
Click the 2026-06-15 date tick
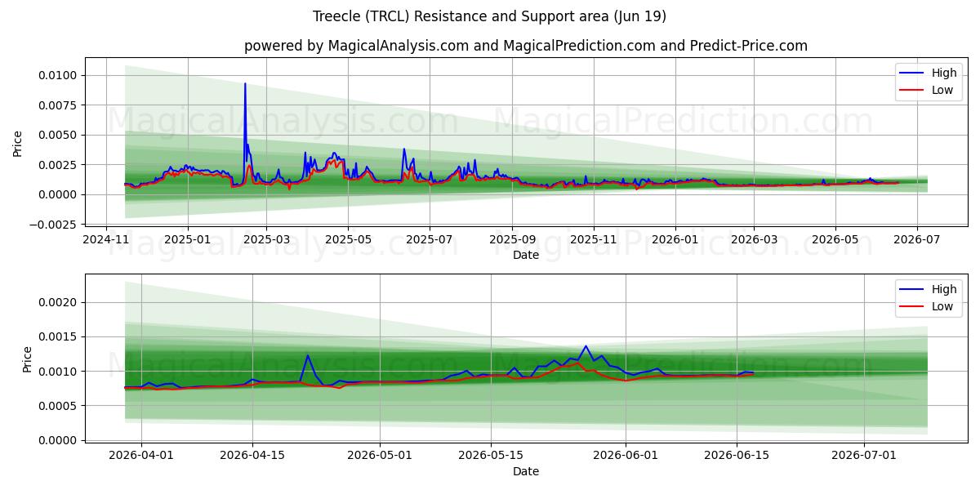tap(737, 457)
